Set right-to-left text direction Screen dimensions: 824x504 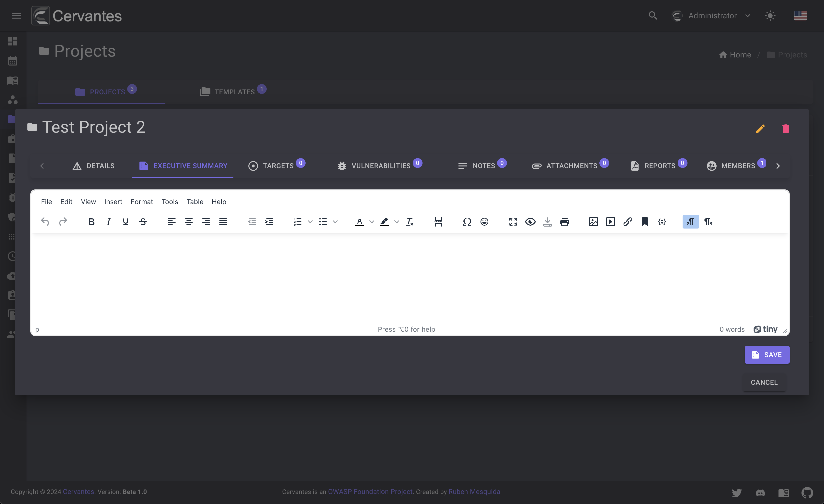[708, 222]
